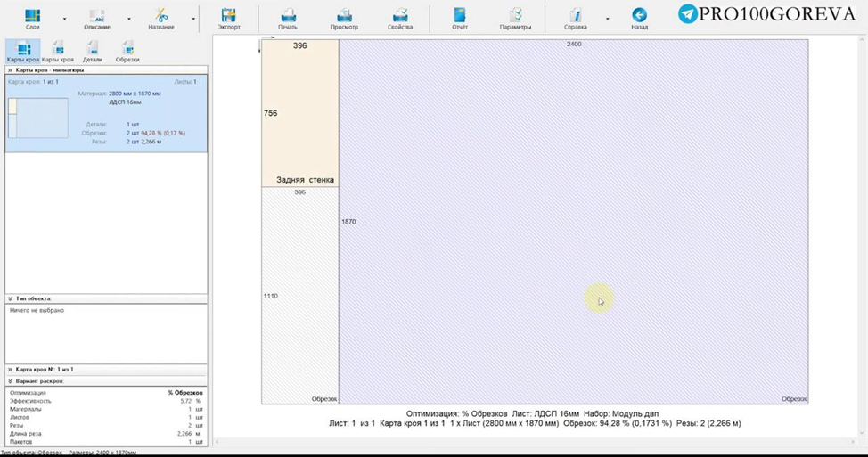Open the Справка help

575,18
